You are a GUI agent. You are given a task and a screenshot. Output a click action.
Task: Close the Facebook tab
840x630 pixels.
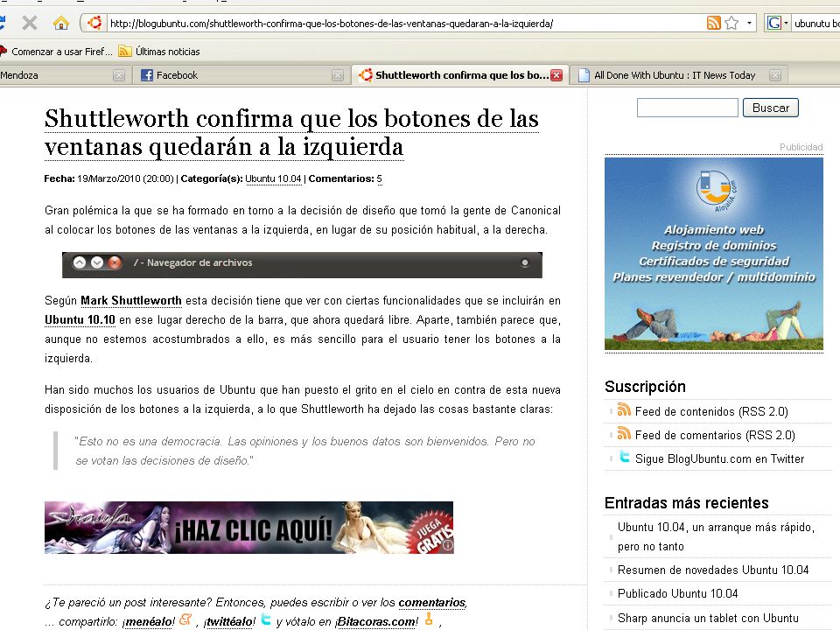click(x=338, y=75)
